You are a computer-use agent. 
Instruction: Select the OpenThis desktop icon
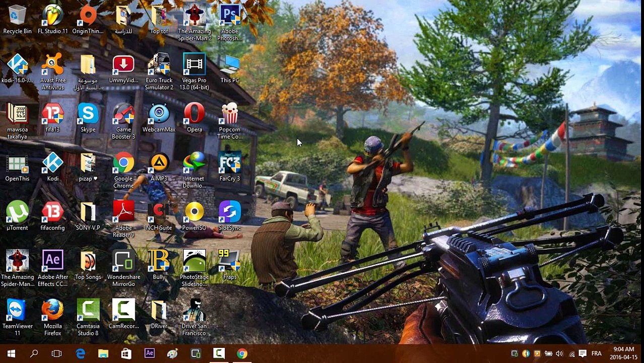point(17,168)
